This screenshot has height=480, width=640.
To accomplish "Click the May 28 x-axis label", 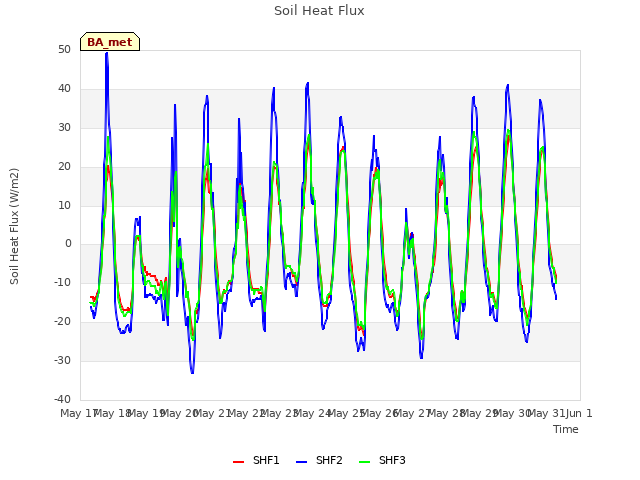I will tap(446, 413).
